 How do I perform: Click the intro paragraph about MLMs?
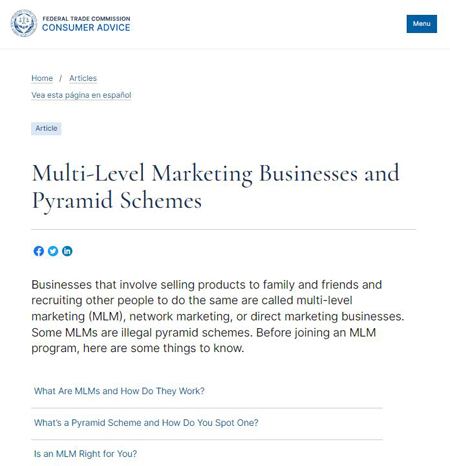click(218, 316)
